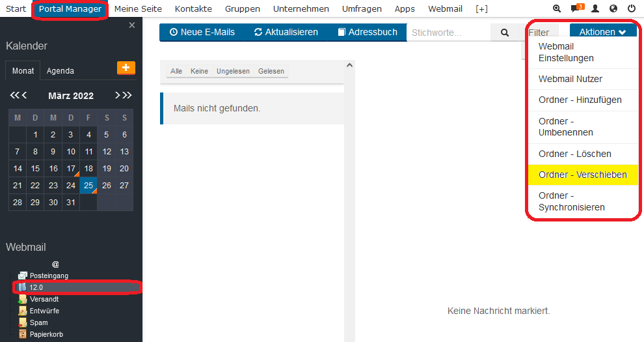The image size is (644, 342).
Task: Click the power logout icon
Action: coord(632,8)
